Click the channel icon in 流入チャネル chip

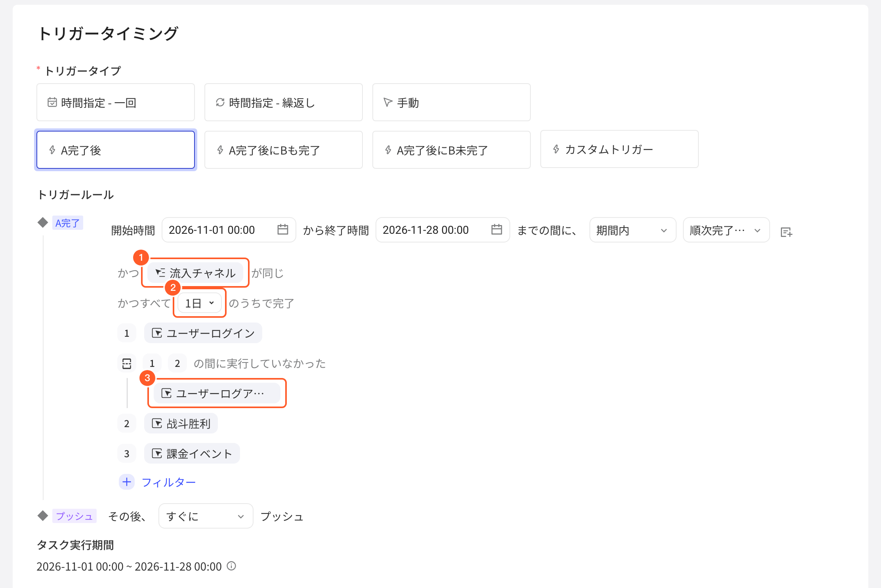160,273
